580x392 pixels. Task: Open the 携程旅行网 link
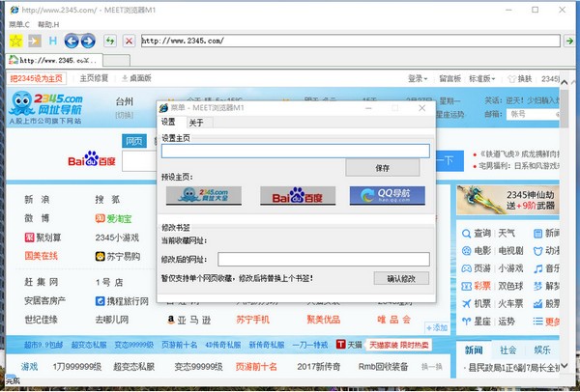point(122,301)
